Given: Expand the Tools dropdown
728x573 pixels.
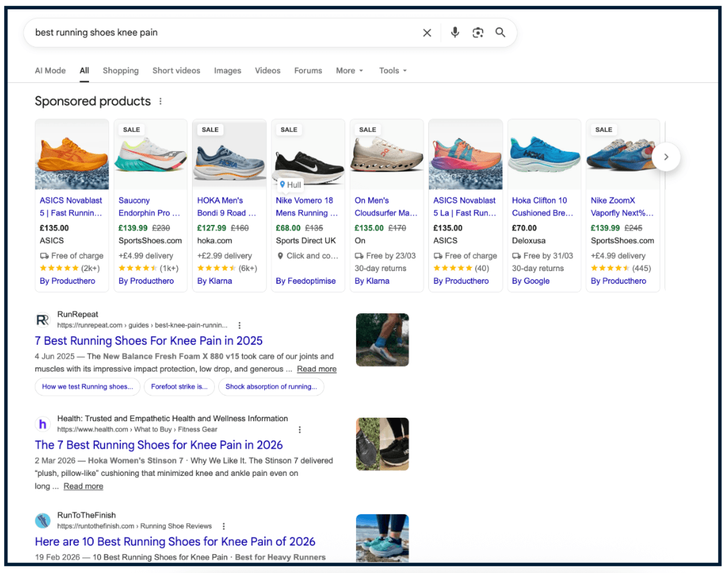Looking at the screenshot, I should (393, 70).
